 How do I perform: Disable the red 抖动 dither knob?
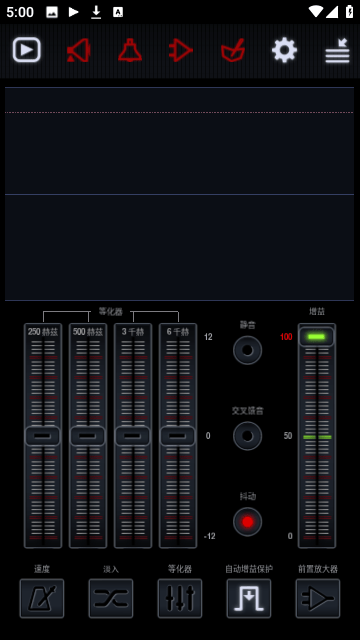(x=247, y=522)
